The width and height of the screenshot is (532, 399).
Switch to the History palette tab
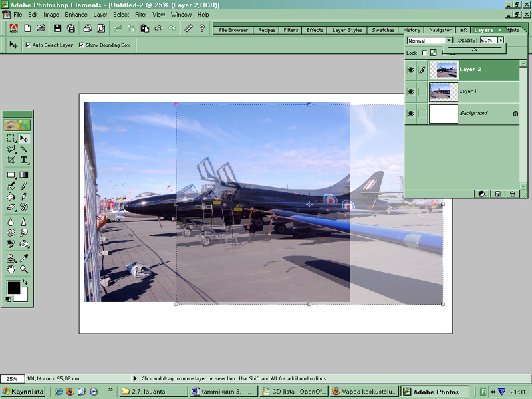(412, 30)
